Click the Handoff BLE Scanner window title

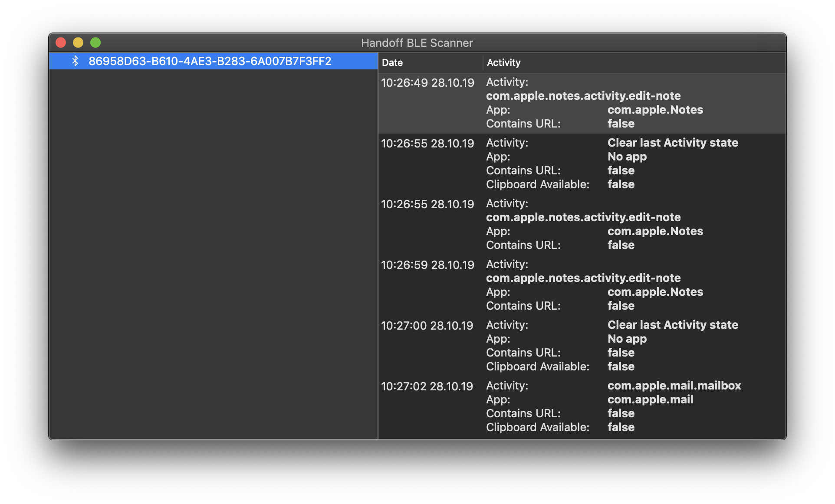tap(417, 43)
